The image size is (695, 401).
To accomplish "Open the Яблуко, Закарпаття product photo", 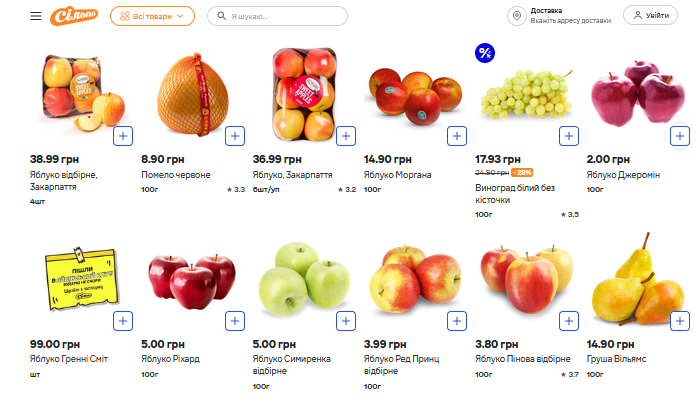I will pyautogui.click(x=304, y=95).
